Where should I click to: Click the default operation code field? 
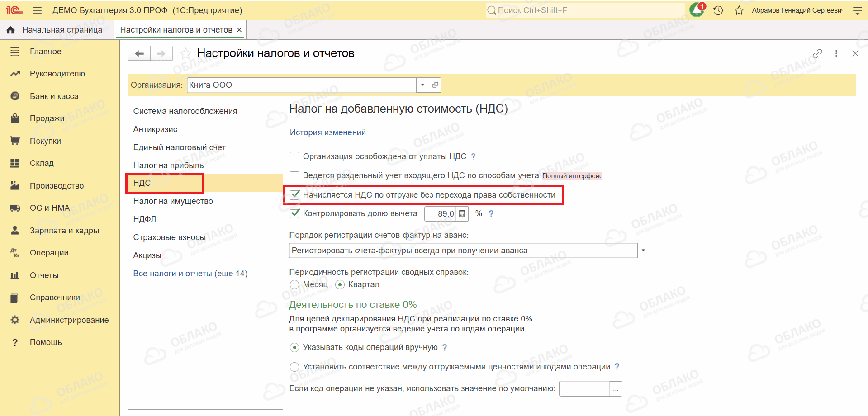pyautogui.click(x=584, y=389)
